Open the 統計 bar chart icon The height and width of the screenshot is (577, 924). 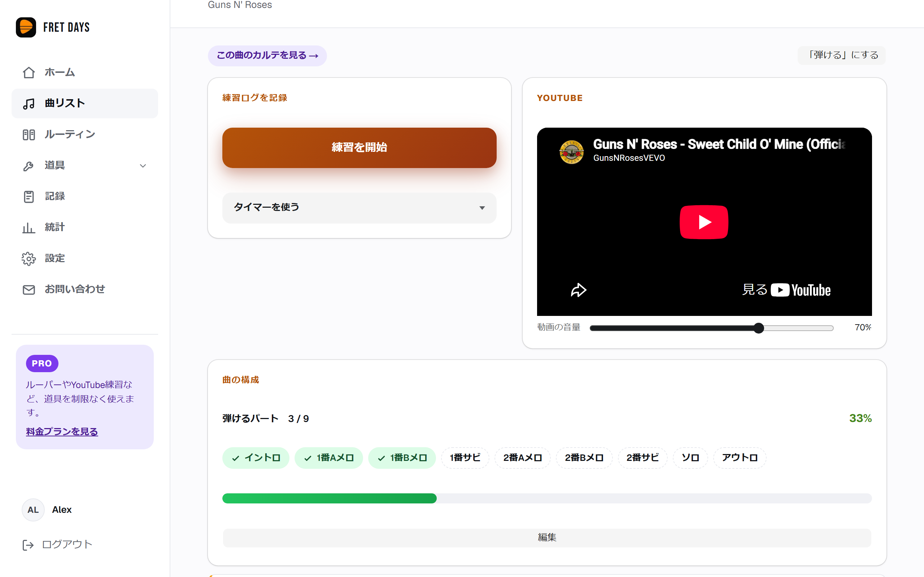(x=29, y=228)
